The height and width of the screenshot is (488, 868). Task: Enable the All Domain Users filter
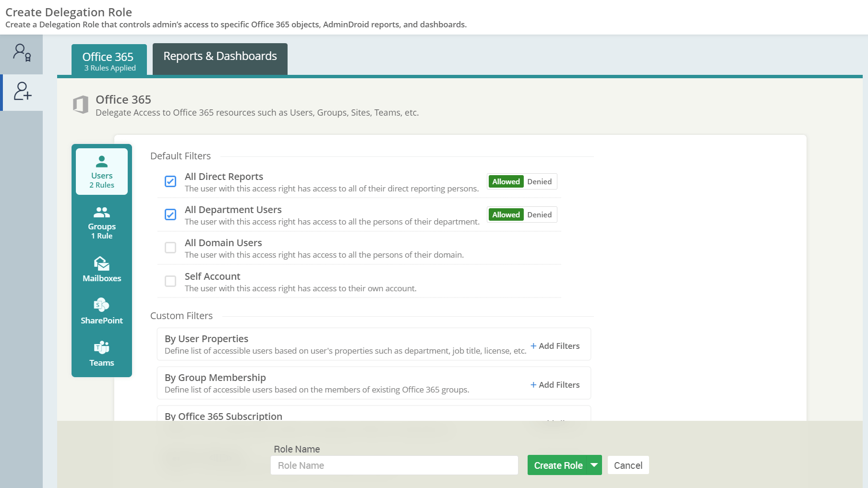(x=170, y=248)
